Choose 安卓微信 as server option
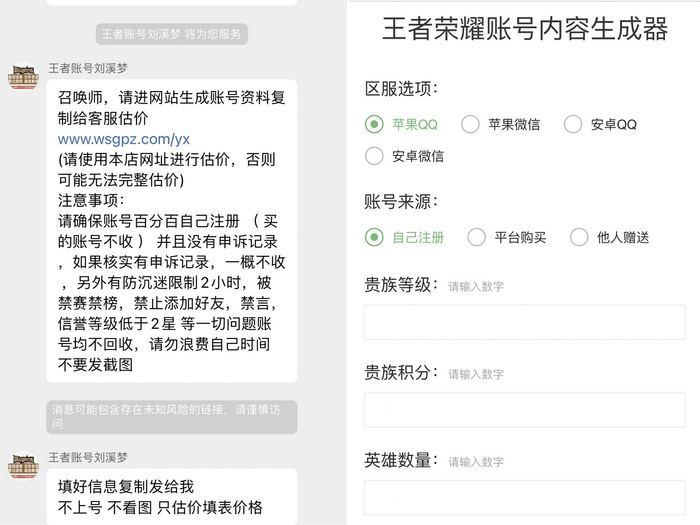 pyautogui.click(x=374, y=156)
